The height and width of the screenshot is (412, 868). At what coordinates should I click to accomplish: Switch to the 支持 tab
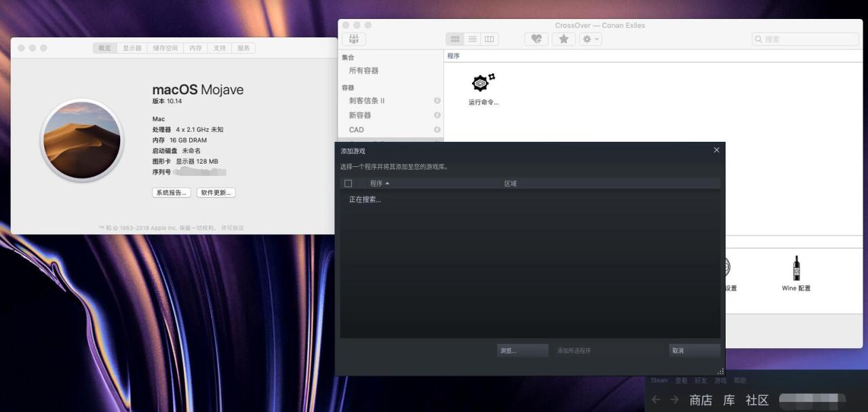tap(220, 48)
